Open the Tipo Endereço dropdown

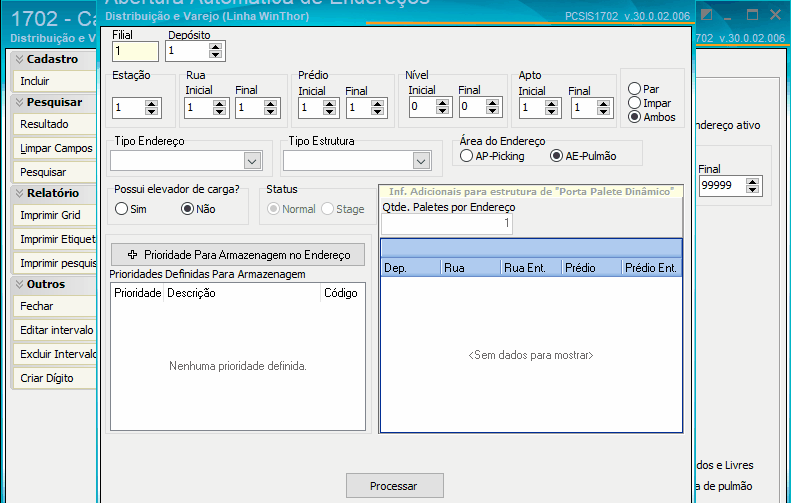(252, 161)
